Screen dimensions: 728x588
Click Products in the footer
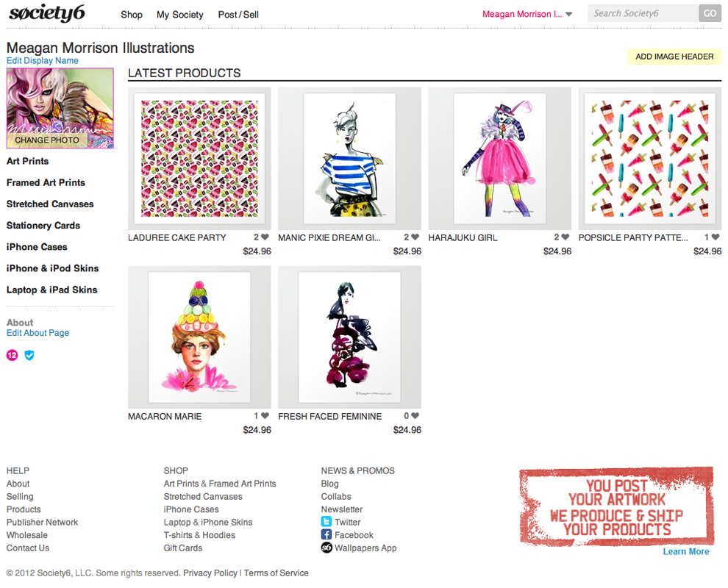[x=24, y=509]
